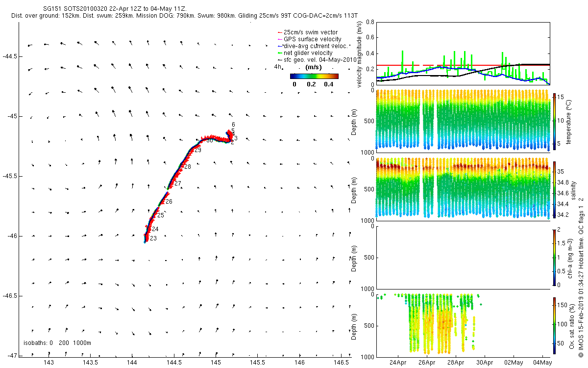
Task: Click track day marker 23 on the glider path
Action: click(x=153, y=238)
